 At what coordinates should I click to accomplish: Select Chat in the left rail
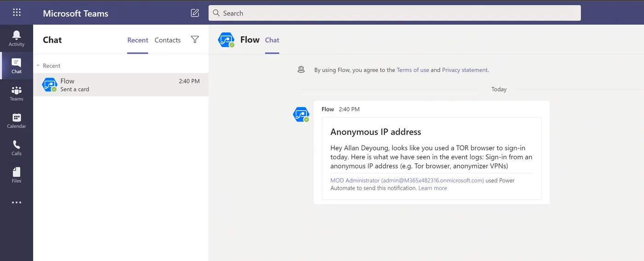coord(17,66)
